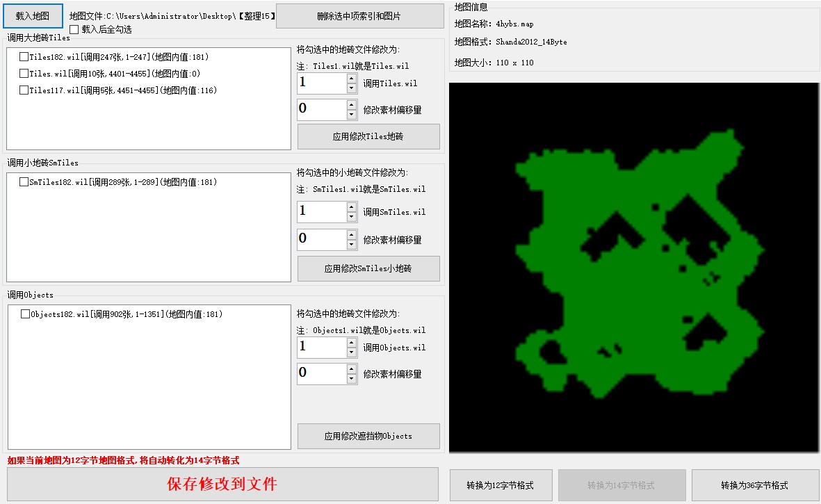Click 应用修改遮挡物Objects button
This screenshot has width=821, height=504.
(x=368, y=436)
